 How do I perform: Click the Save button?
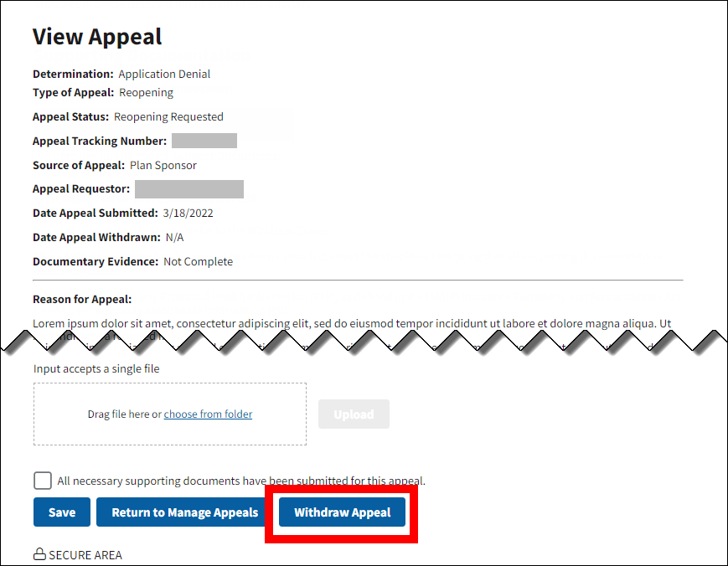click(62, 512)
